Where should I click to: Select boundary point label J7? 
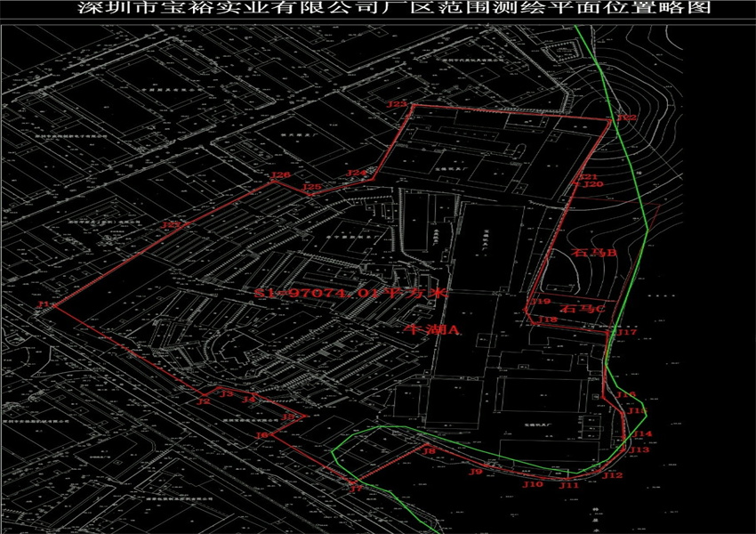tap(356, 489)
